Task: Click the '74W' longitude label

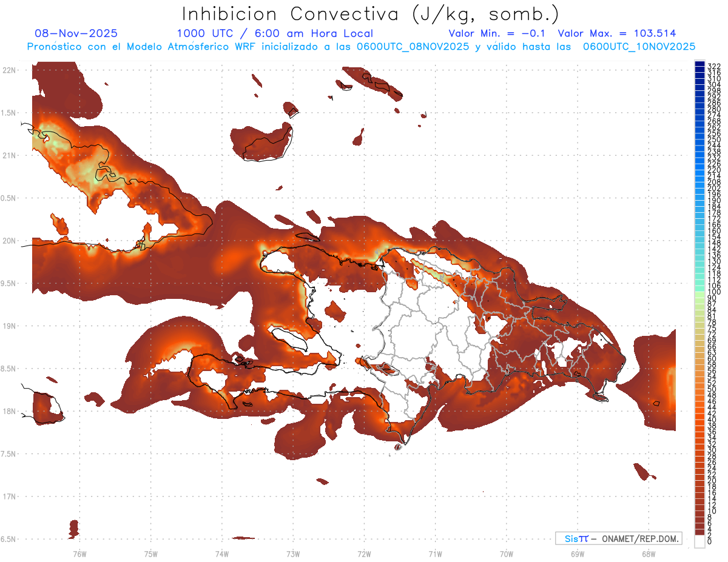Action: (x=222, y=554)
